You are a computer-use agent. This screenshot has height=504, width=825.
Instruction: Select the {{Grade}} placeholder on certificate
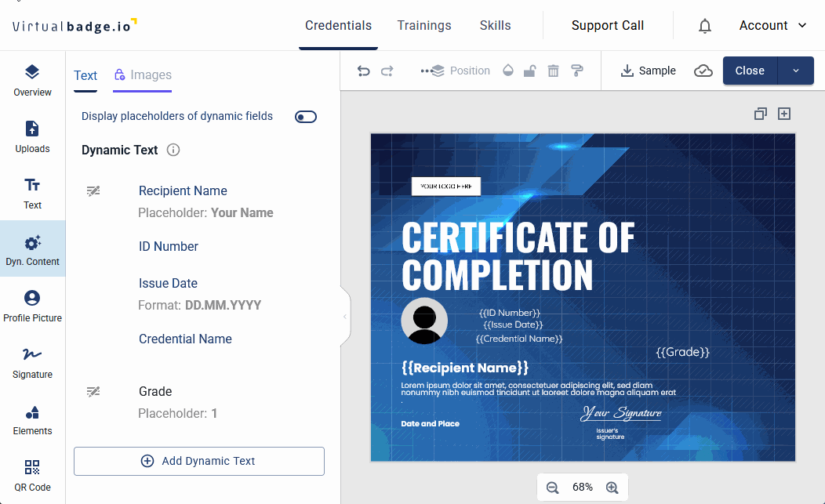[682, 352]
